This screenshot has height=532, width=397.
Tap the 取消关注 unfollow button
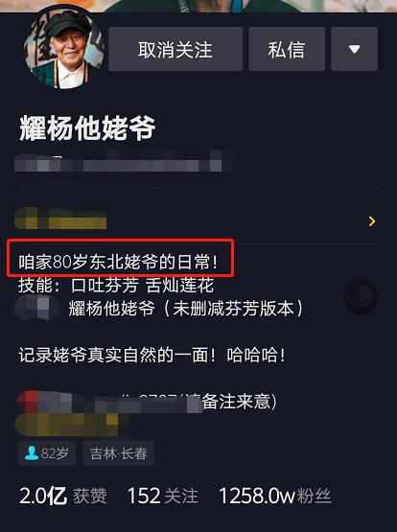point(175,49)
